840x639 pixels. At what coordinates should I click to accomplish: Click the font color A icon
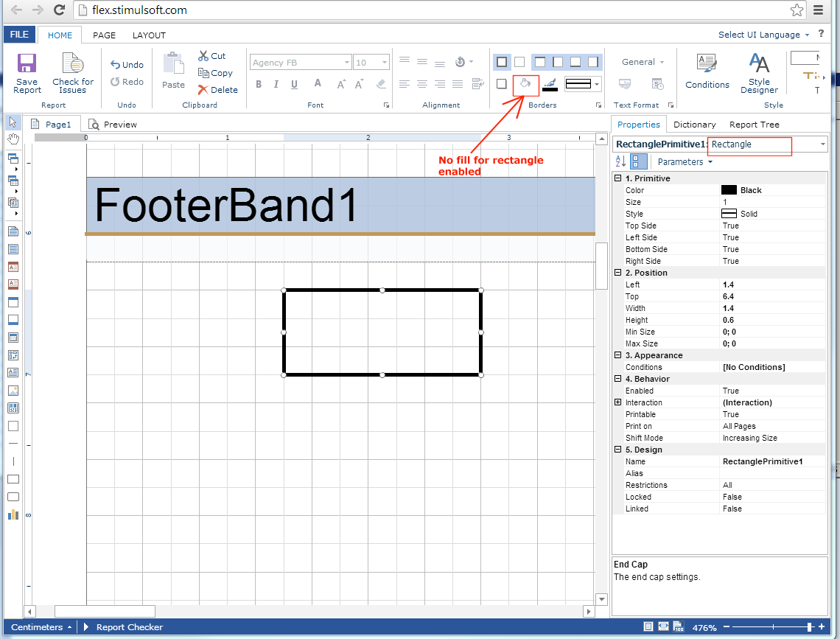[318, 83]
